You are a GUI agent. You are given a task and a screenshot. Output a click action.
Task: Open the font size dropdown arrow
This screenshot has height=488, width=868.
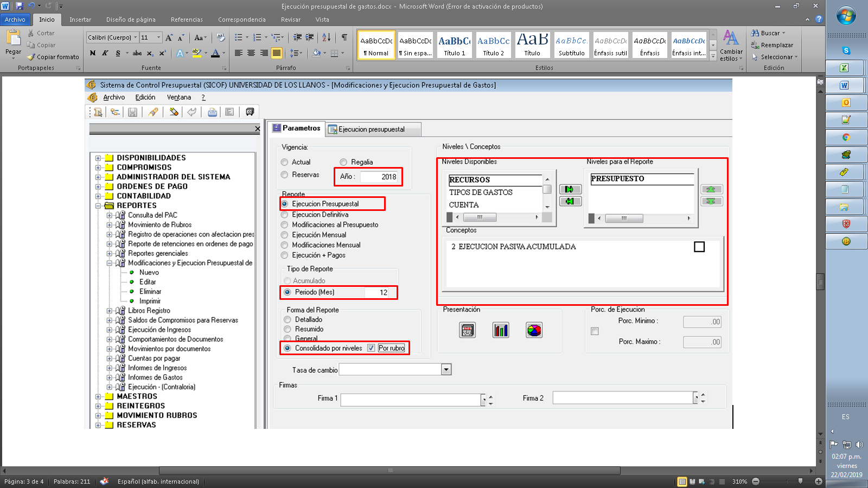158,37
